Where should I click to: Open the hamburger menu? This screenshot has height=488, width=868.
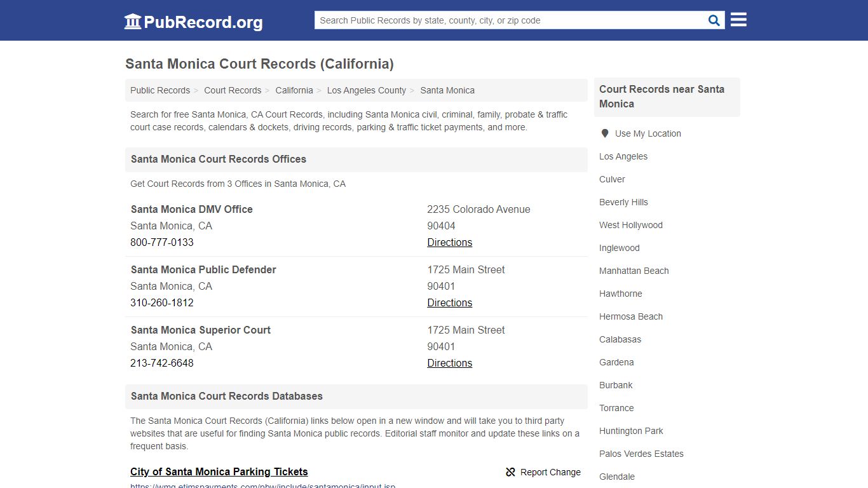point(738,20)
